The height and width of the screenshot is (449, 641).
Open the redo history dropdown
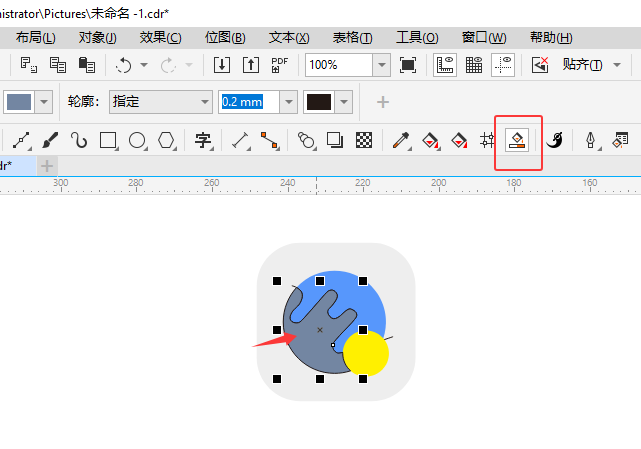click(x=188, y=65)
